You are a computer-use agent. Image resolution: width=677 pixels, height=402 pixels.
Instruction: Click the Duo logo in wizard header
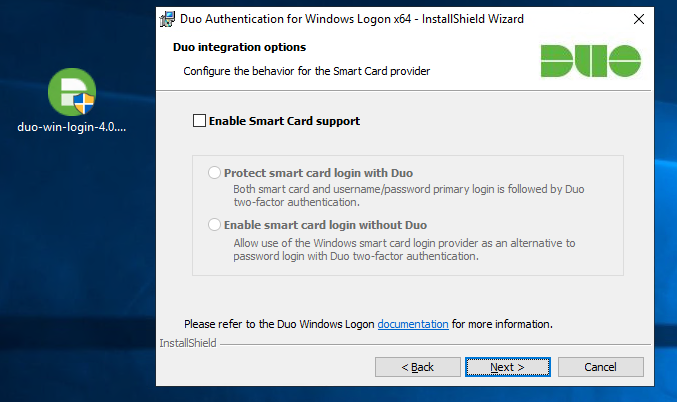coord(591,61)
